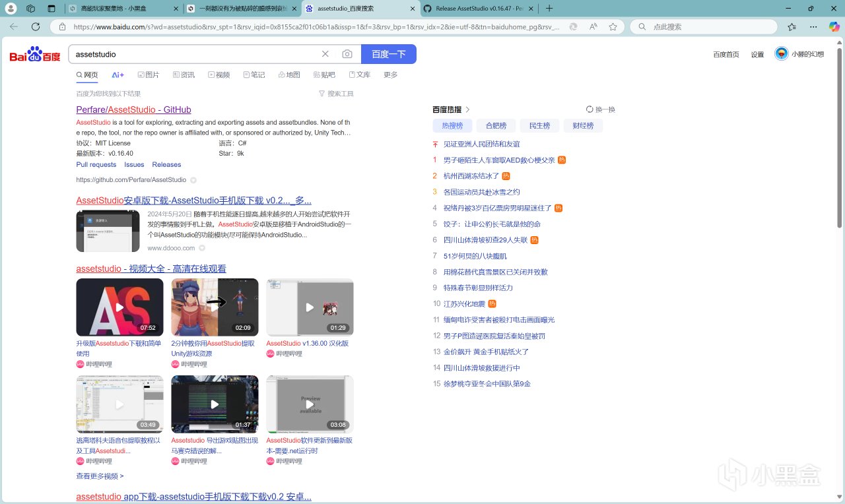
Task: Select the 合肥榜 tab
Action: (496, 125)
